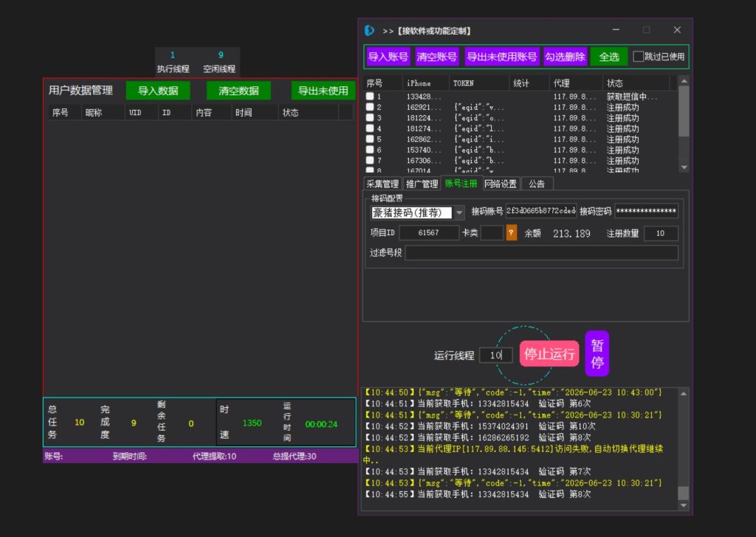Open the 网络设置 tab
Screen dimensions: 756x537
point(501,184)
